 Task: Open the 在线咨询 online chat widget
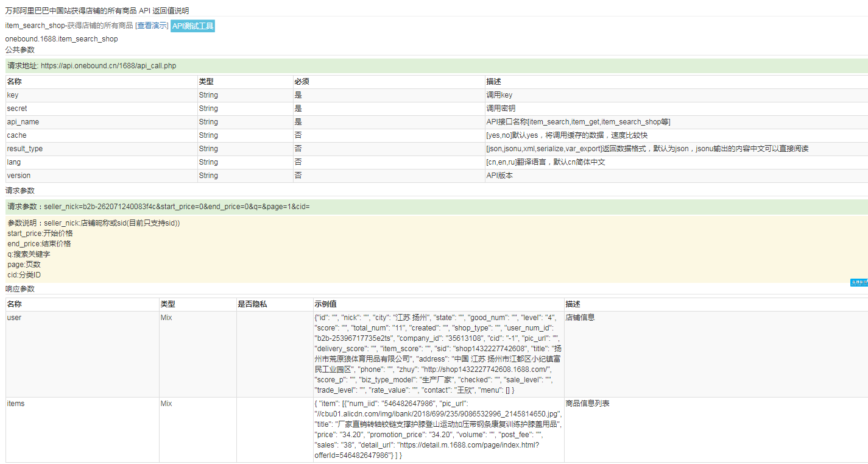point(859,282)
